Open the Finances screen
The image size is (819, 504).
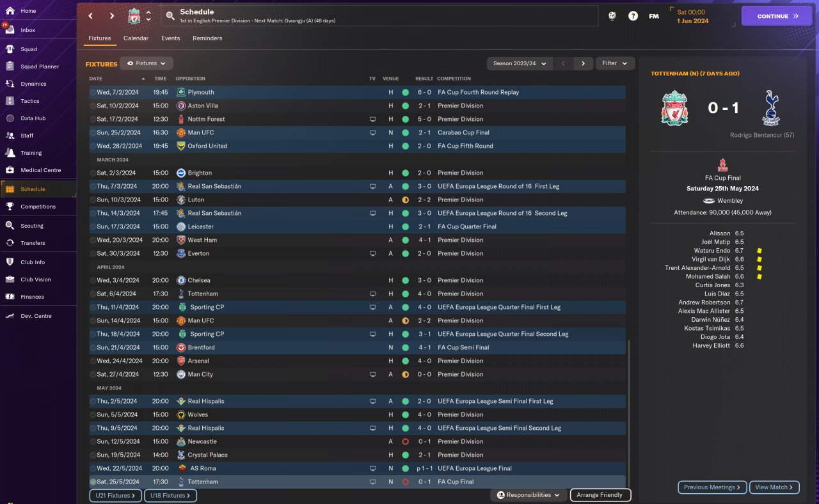pos(32,297)
